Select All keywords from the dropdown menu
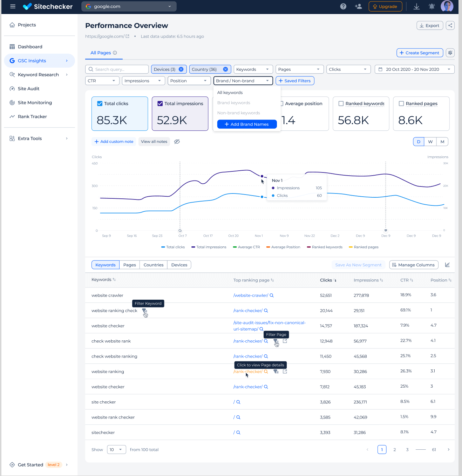Screen dimensions: 462x476 click(x=230, y=93)
